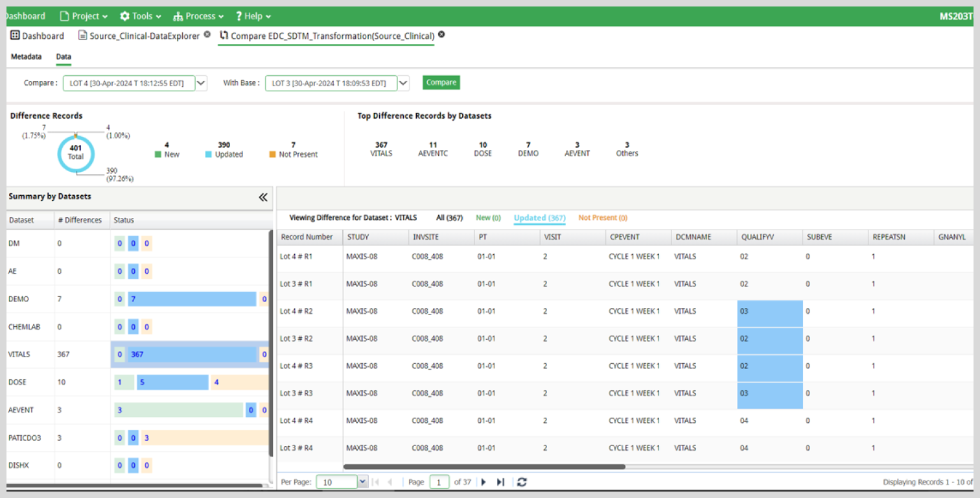Open the Per Page size dropdown
Image resolution: width=980 pixels, height=498 pixels.
(362, 482)
